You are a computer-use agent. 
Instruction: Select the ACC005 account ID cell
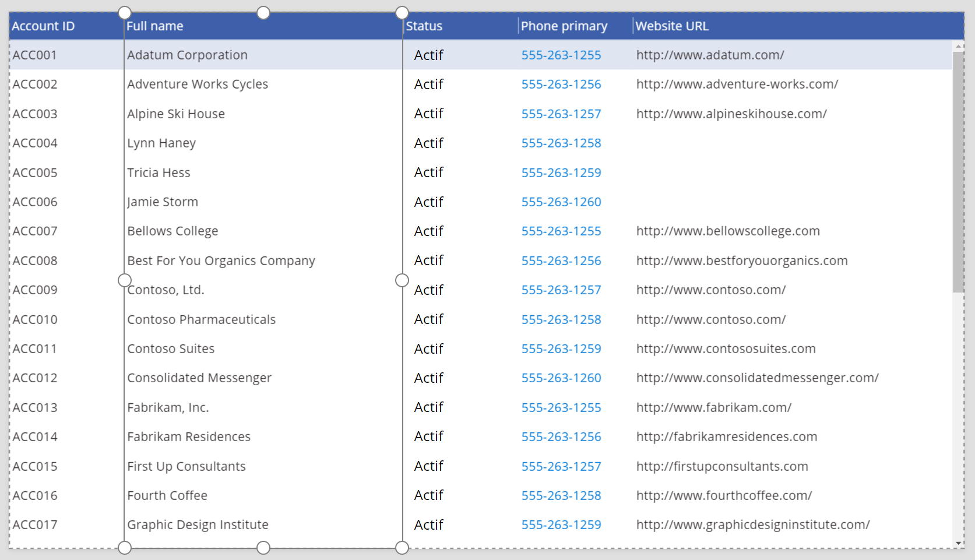35,173
